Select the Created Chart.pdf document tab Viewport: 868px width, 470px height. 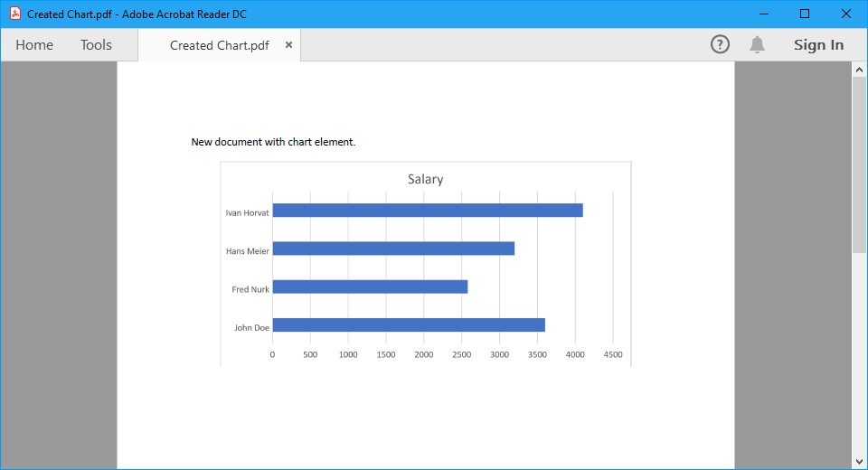pos(219,45)
